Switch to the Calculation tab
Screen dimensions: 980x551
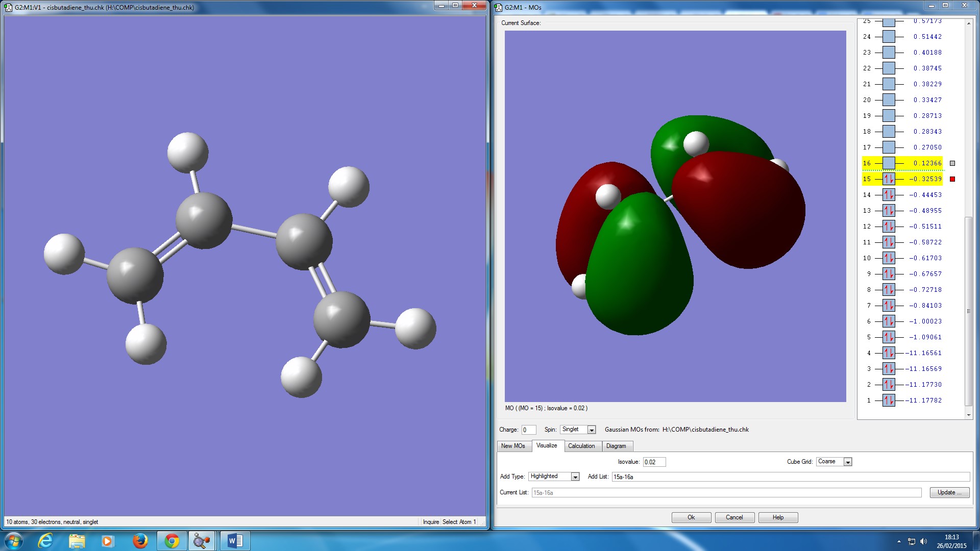coord(581,446)
